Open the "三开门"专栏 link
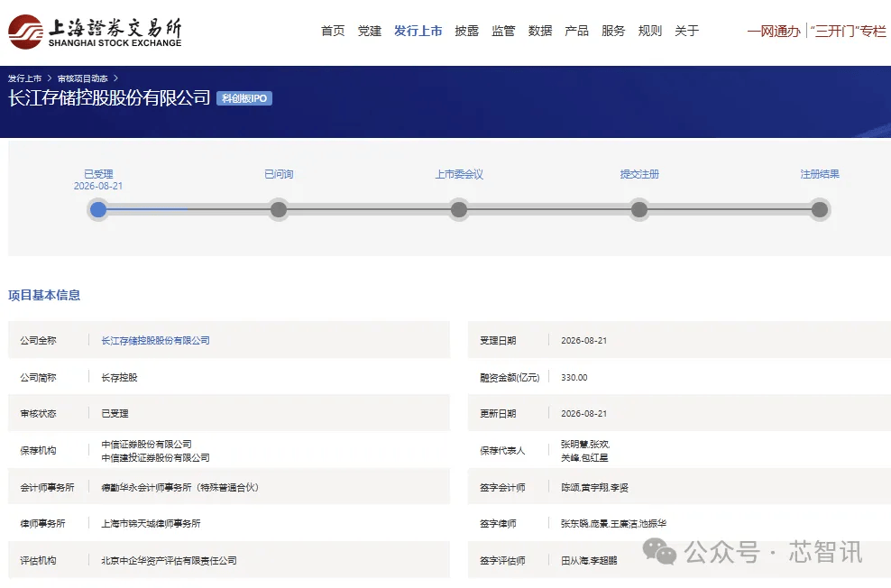The width and height of the screenshot is (891, 588). pyautogui.click(x=849, y=32)
